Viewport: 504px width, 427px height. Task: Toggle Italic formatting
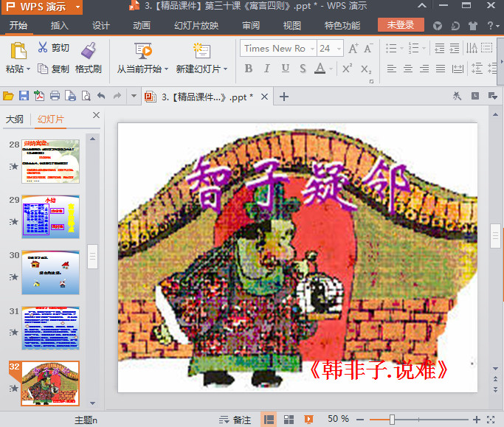point(266,69)
